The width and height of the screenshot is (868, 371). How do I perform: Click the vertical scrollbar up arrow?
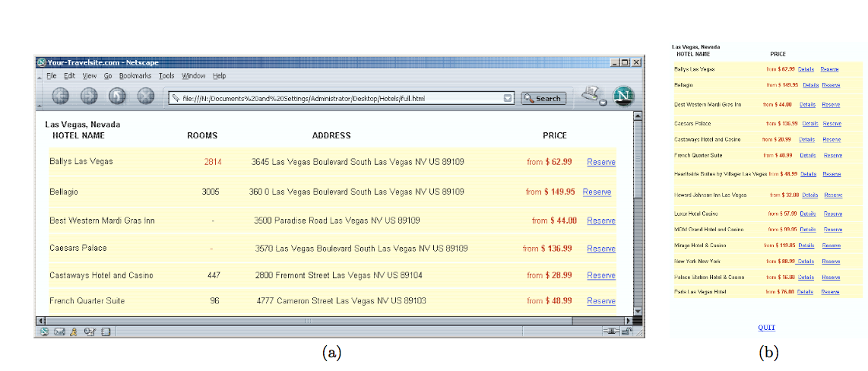[637, 116]
